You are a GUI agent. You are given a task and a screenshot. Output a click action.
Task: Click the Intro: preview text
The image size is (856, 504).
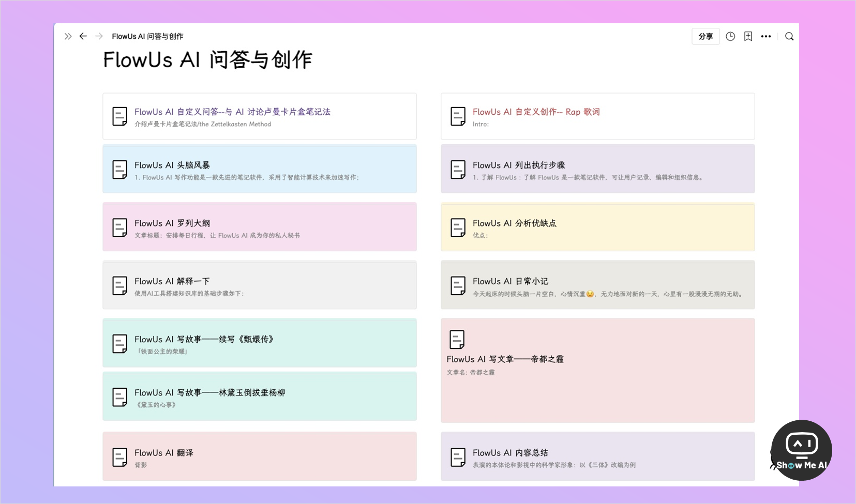(480, 124)
